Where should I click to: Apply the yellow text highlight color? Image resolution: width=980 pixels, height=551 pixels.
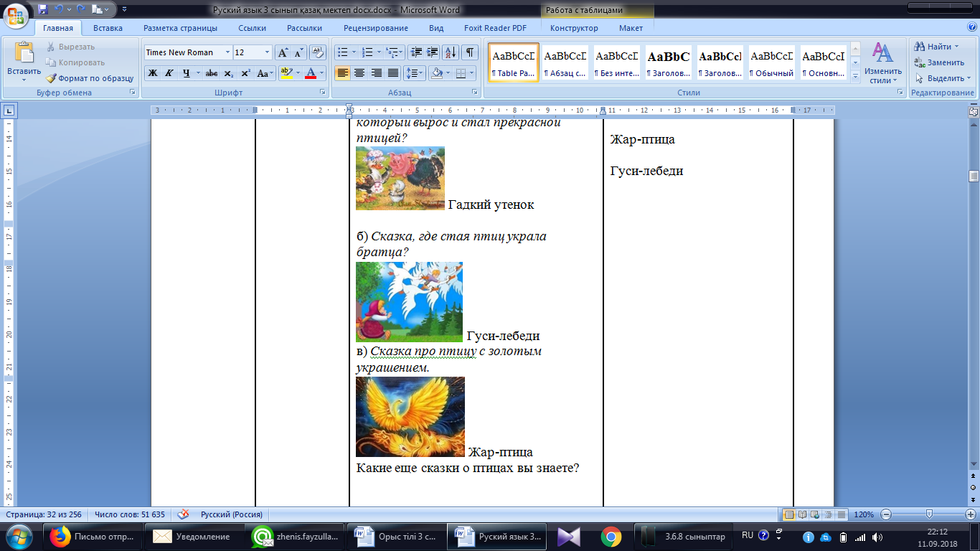coord(286,73)
